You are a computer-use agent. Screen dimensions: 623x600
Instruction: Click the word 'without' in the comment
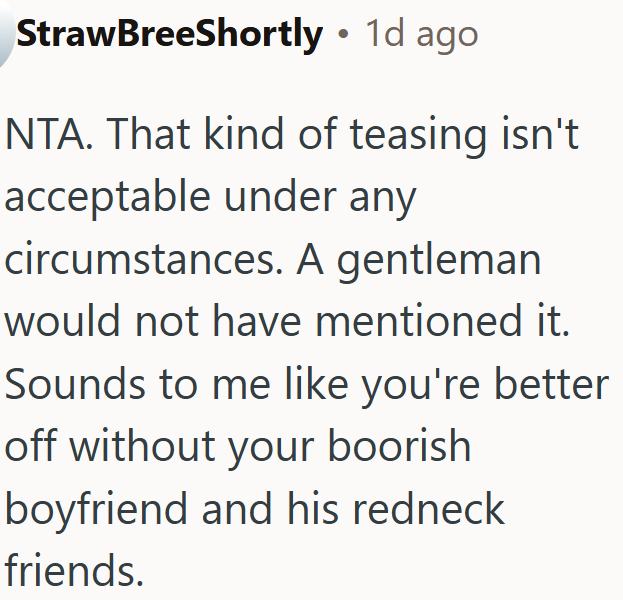[142, 447]
